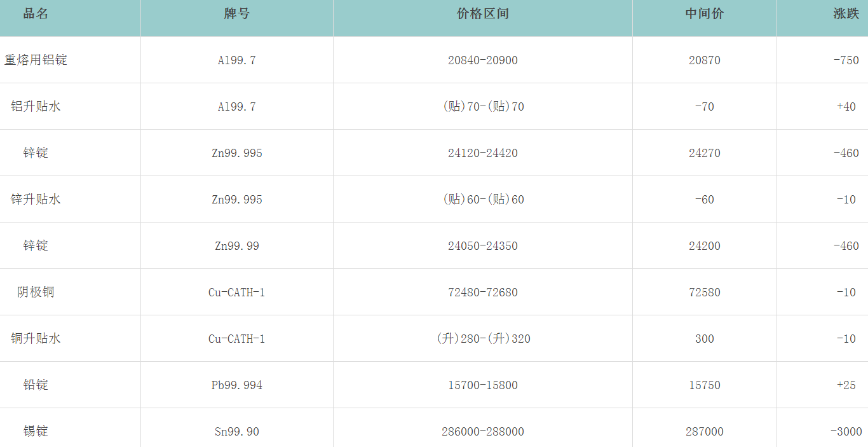Click the 锡锭 product name cell
The image size is (868, 447).
(x=36, y=431)
